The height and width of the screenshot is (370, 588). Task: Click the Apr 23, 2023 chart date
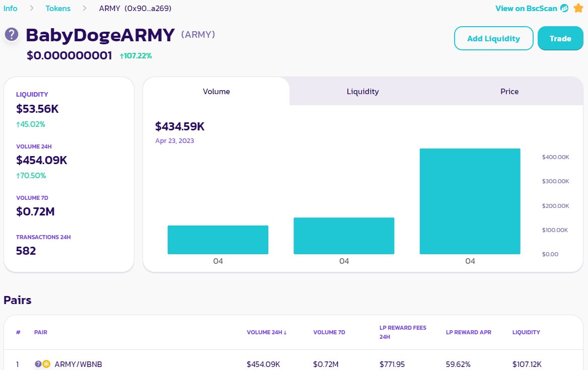175,140
